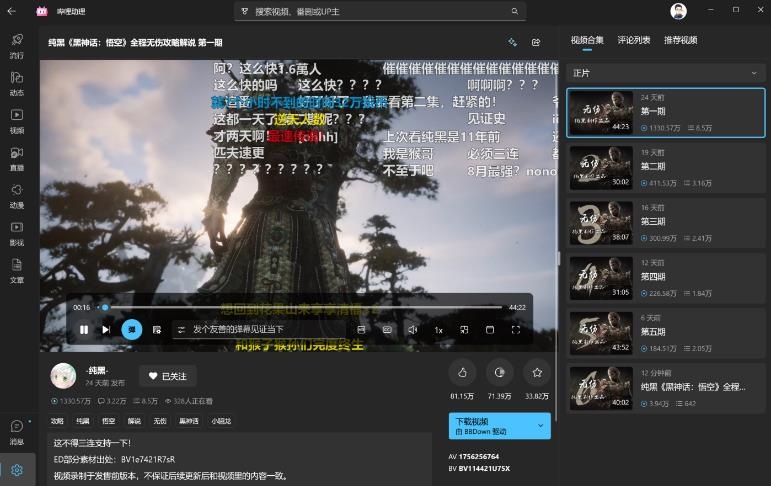This screenshot has height=486, width=771.
Task: Open the user avatar menu
Action: tap(679, 11)
